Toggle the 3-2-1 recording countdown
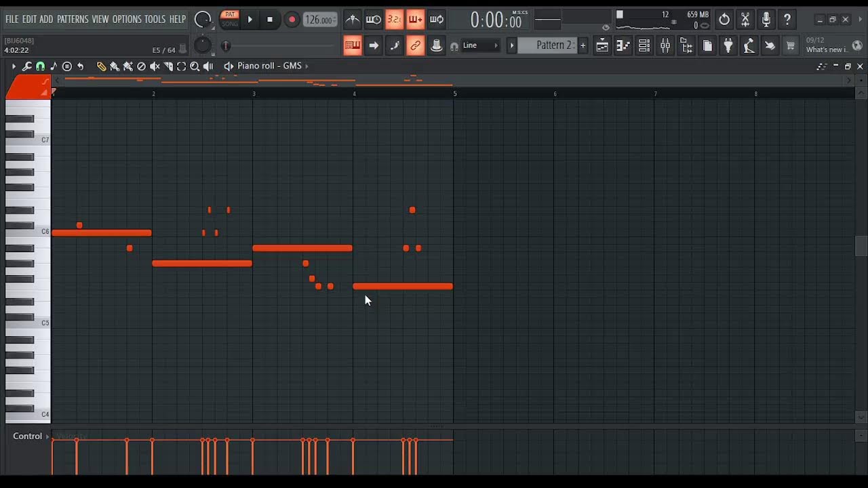This screenshot has height=488, width=868. [394, 20]
